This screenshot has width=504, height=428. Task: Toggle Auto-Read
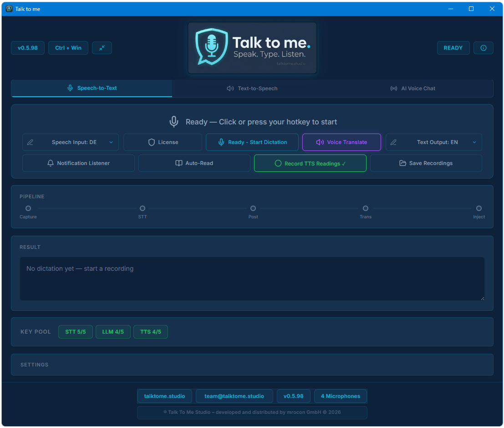[x=194, y=163]
